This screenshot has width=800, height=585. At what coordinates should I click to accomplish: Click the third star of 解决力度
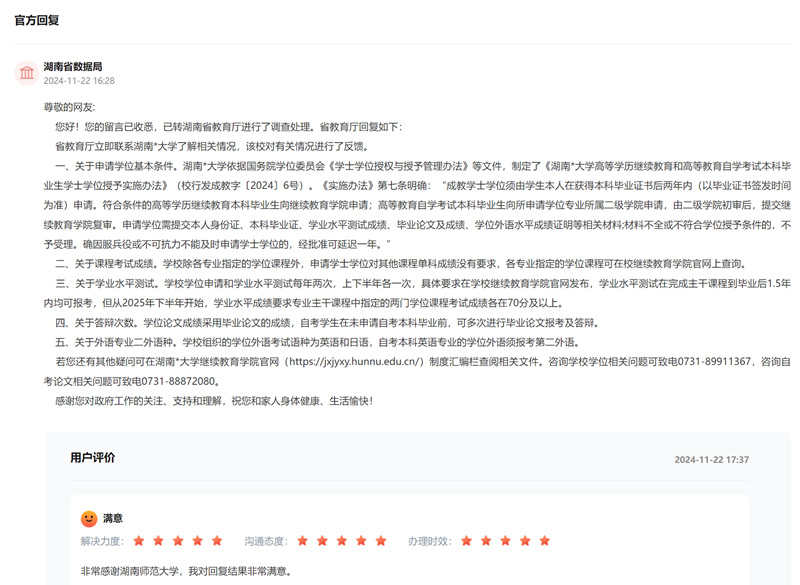coord(178,541)
